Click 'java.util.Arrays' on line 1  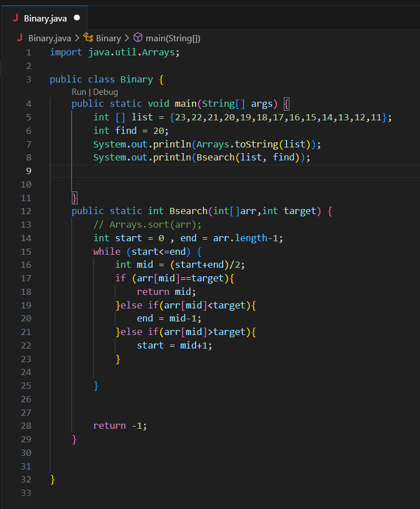pos(131,53)
